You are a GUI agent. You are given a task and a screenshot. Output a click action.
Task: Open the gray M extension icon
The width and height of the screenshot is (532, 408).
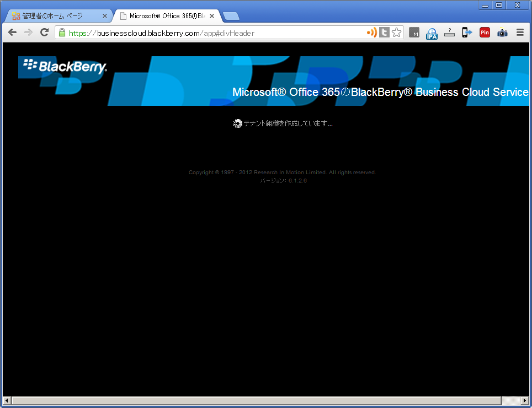(414, 33)
